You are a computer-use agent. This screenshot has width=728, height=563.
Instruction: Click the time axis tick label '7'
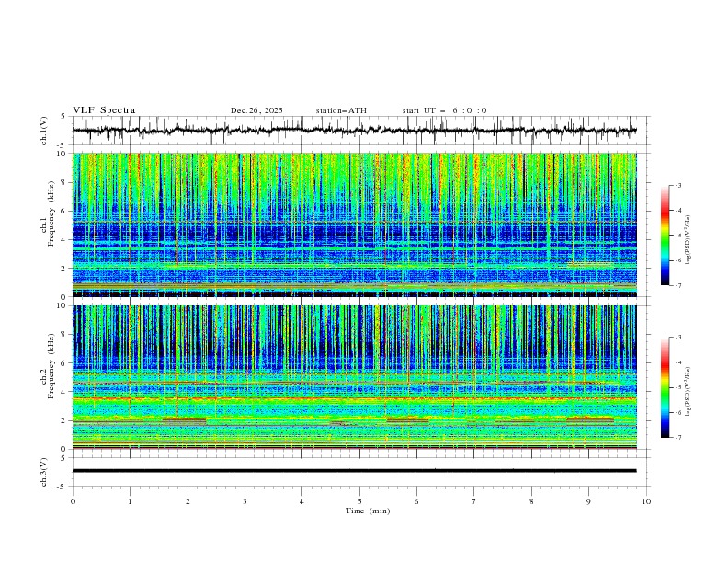[474, 501]
